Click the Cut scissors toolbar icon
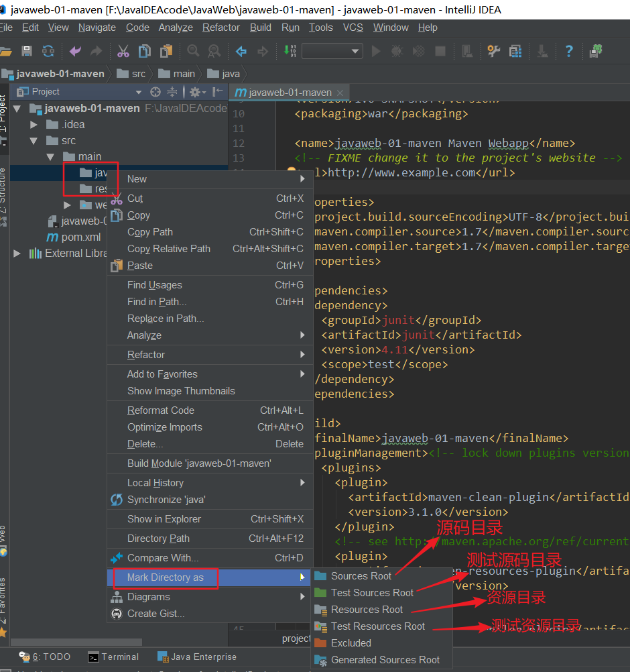The image size is (630, 672). point(123,51)
